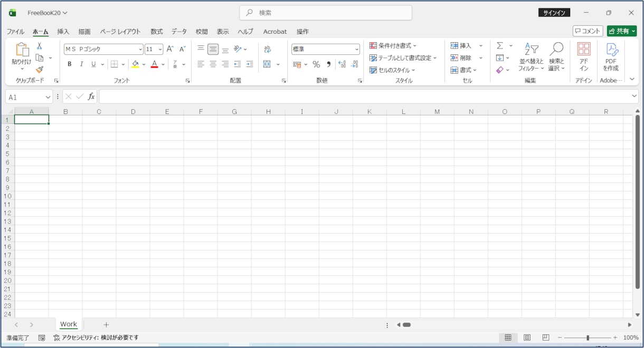This screenshot has height=348, width=644.
Task: Open the 挿入 ribbon tab
Action: coord(63,32)
